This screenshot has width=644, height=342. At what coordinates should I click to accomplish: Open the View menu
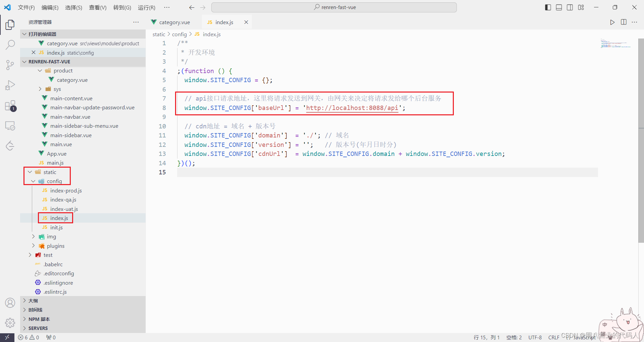[x=98, y=7]
